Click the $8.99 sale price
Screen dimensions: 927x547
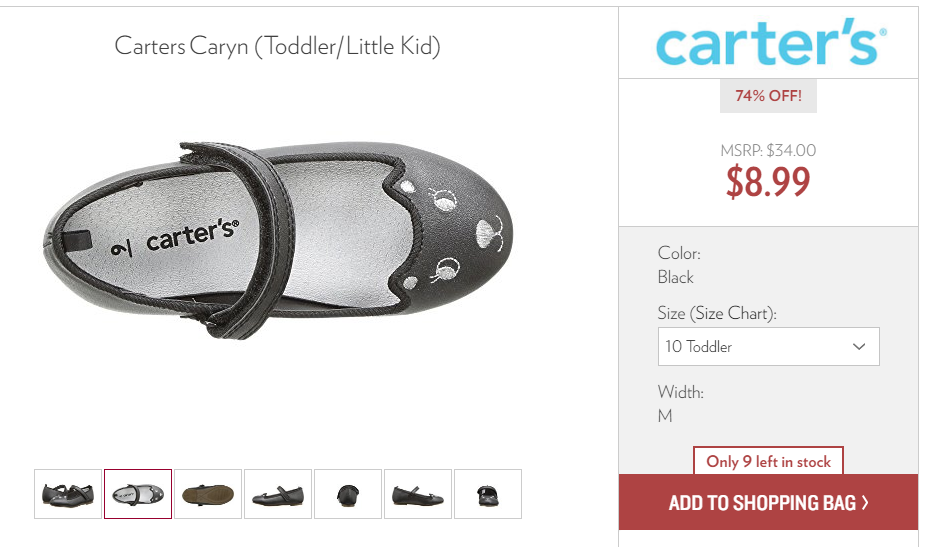(768, 182)
